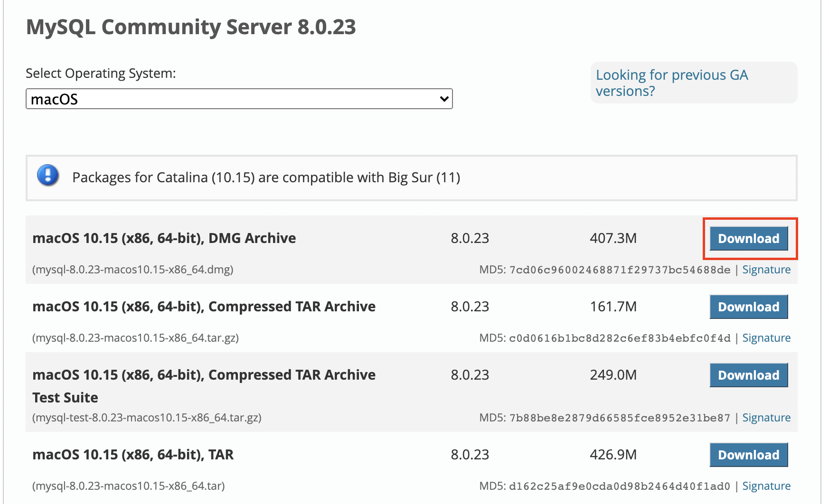
Task: Click the 426.9M file size
Action: 613,455
